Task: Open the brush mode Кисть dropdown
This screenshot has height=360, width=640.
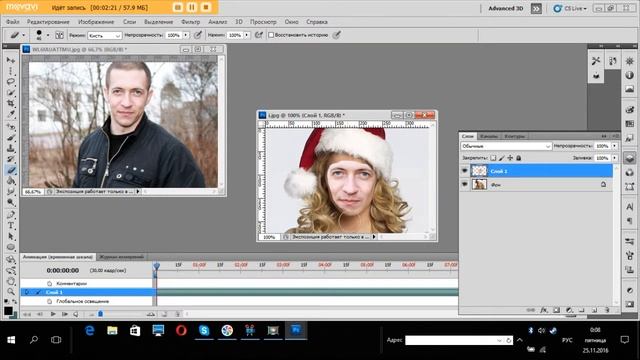Action: coord(104,36)
